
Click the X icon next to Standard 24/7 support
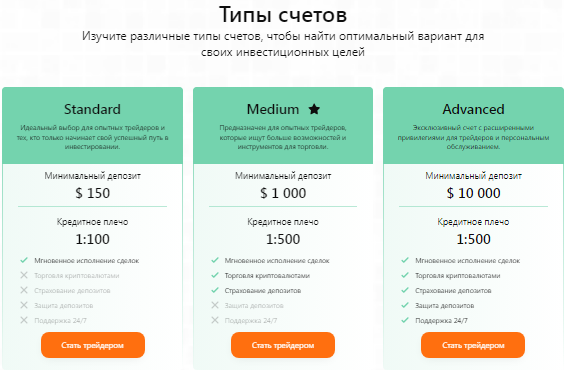(24, 320)
